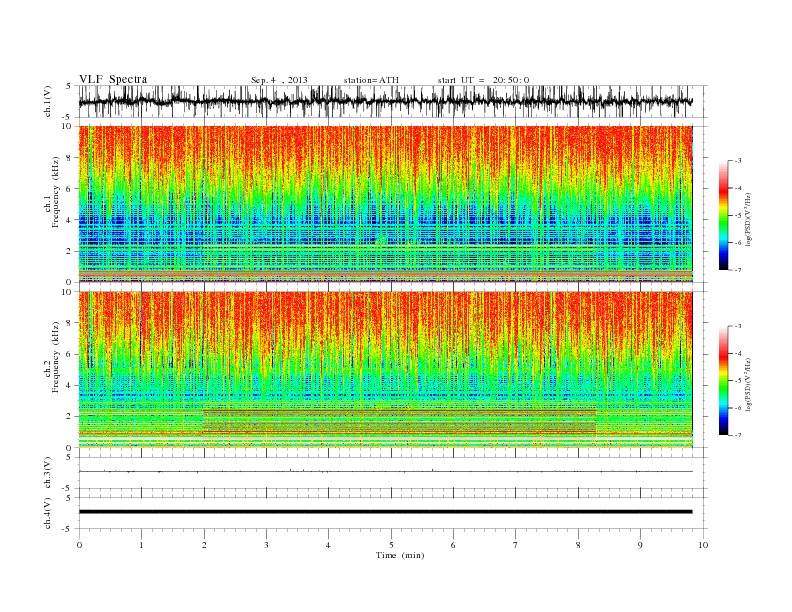Click the "-3" label on upper color bar

[737, 161]
